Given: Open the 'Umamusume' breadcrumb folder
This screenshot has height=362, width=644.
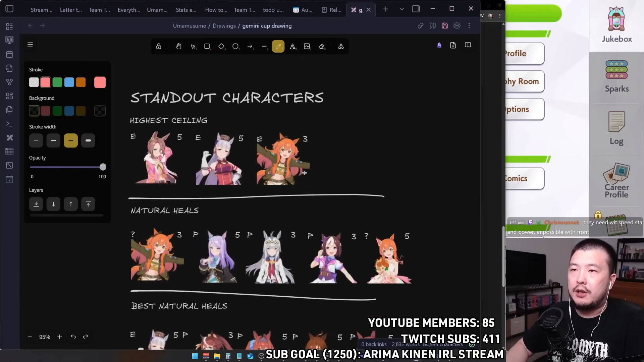Looking at the screenshot, I should click(x=190, y=26).
